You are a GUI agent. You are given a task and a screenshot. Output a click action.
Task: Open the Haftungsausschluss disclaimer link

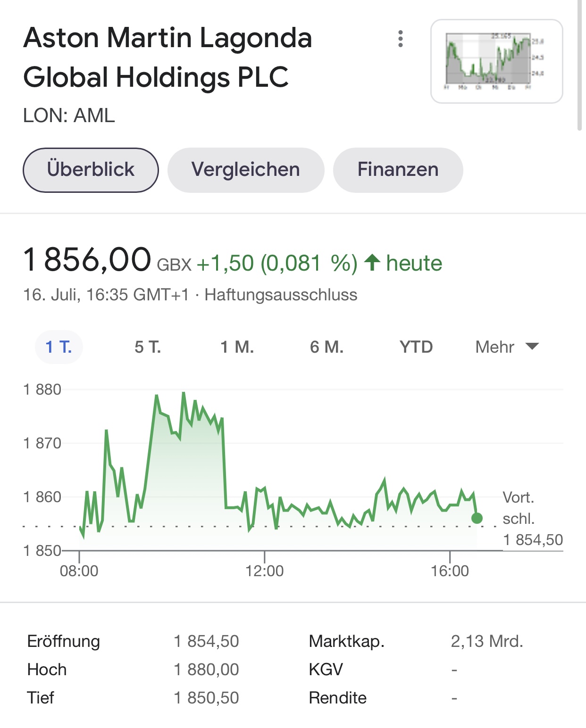point(281,295)
